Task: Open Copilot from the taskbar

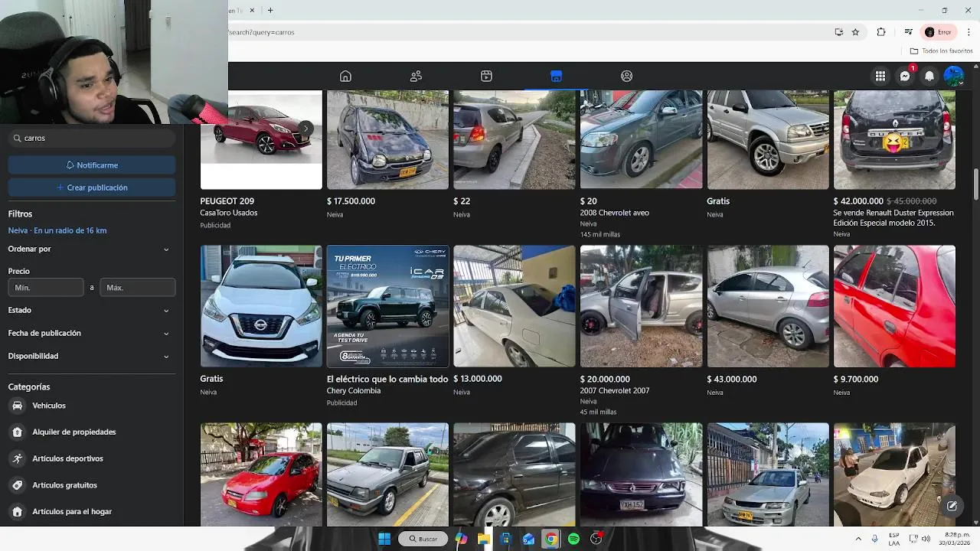Action: point(461,539)
